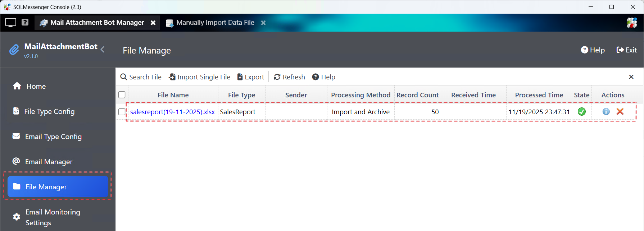The image size is (644, 231).
Task: Click the Export toolbar button
Action: [250, 77]
